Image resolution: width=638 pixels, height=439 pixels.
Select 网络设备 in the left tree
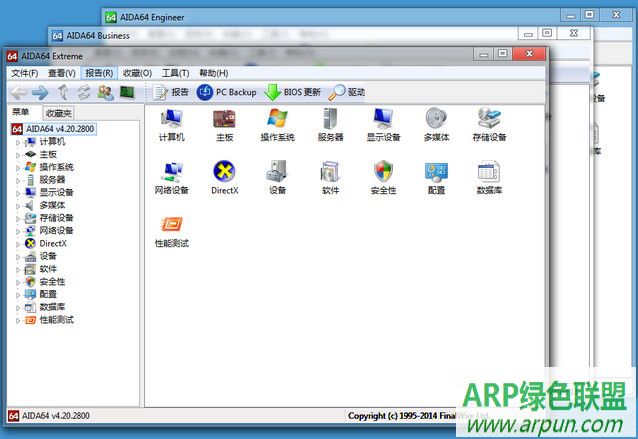point(56,230)
